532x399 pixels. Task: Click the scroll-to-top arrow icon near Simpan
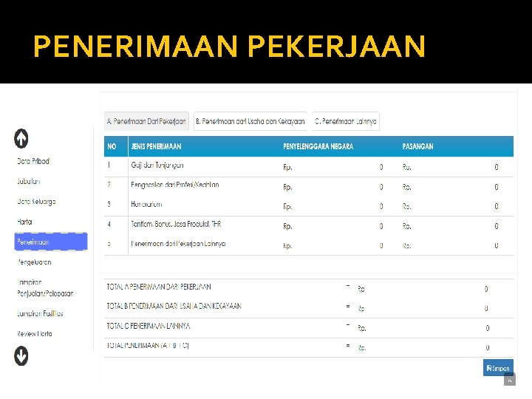point(510,379)
